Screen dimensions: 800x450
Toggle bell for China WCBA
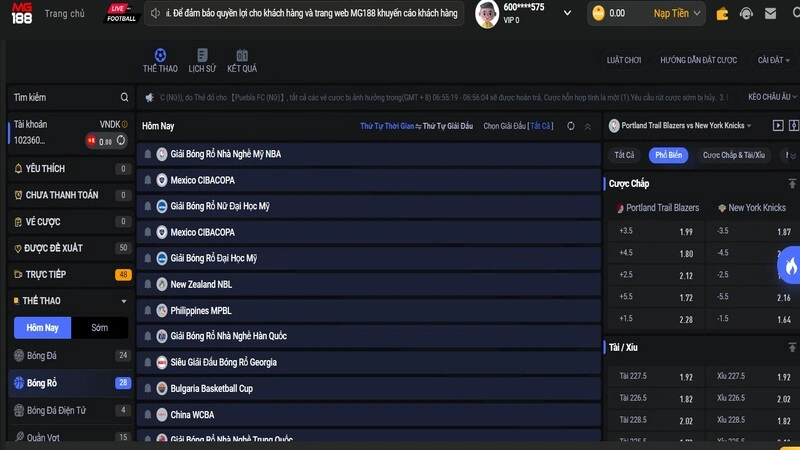[x=147, y=414]
